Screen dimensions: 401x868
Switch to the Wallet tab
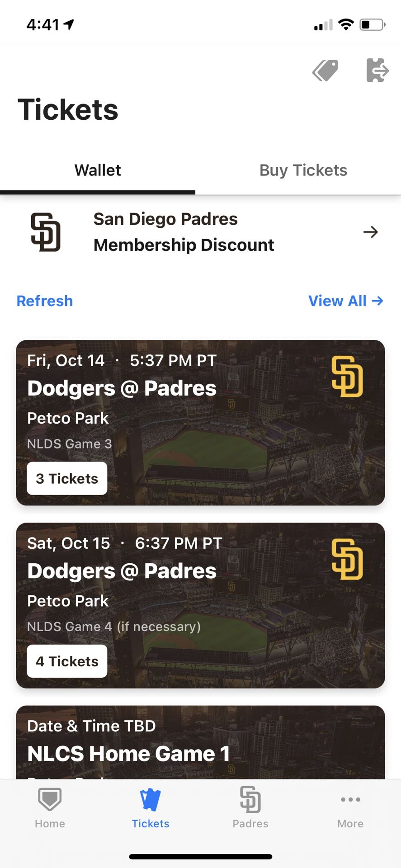[x=98, y=170]
